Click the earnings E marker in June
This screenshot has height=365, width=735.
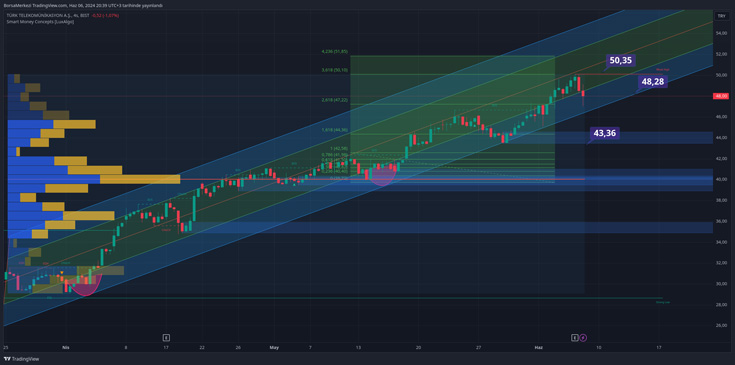pos(575,337)
